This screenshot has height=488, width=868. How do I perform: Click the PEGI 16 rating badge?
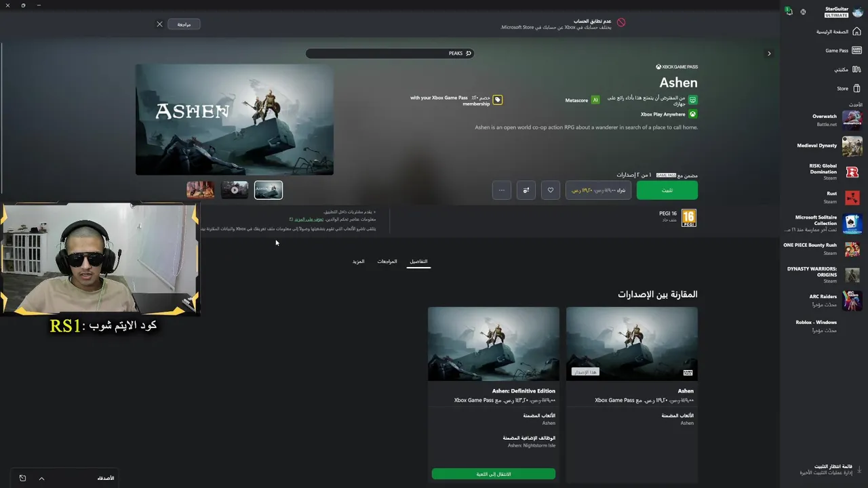[689, 218]
